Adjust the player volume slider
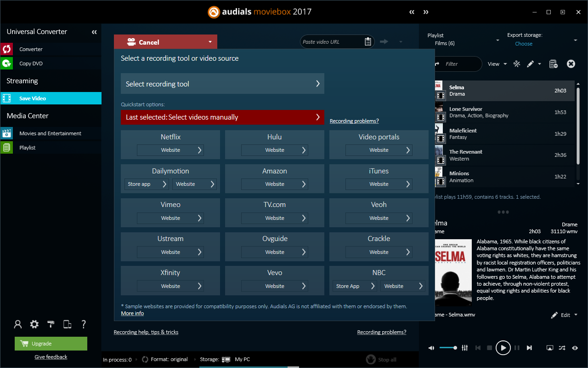 [x=448, y=348]
